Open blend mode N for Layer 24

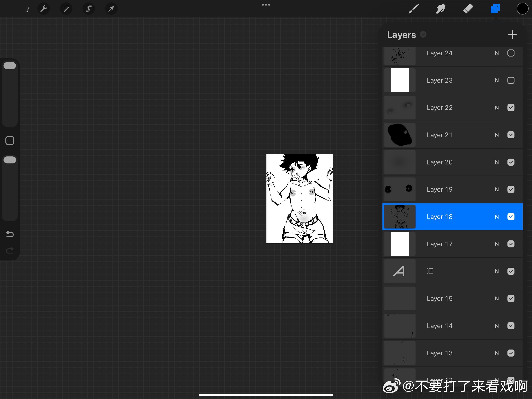tap(497, 53)
